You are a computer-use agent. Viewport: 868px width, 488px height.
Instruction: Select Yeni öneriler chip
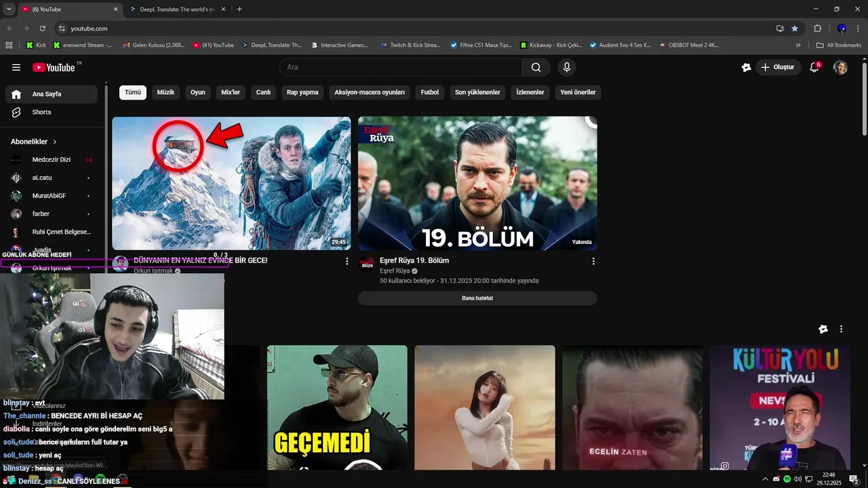[578, 92]
